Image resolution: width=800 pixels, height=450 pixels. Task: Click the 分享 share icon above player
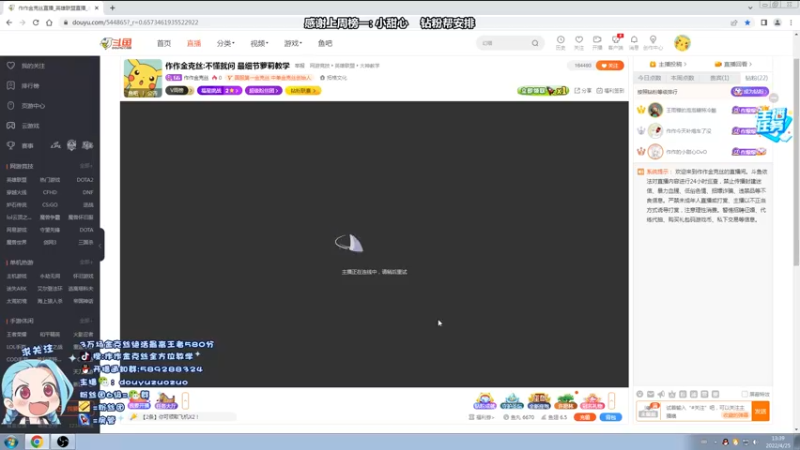(583, 91)
